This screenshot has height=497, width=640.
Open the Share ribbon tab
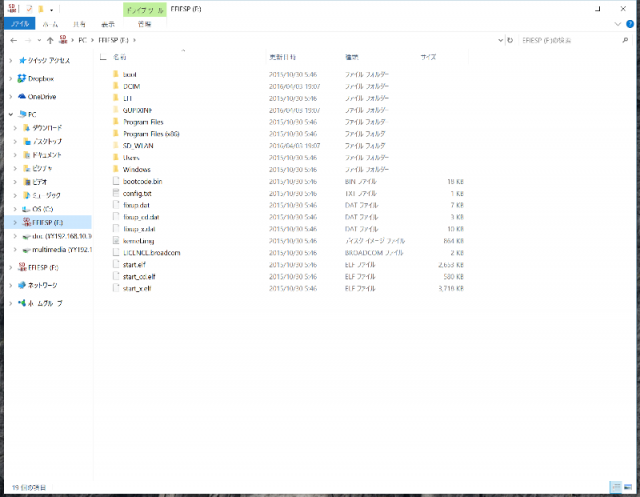[x=79, y=24]
